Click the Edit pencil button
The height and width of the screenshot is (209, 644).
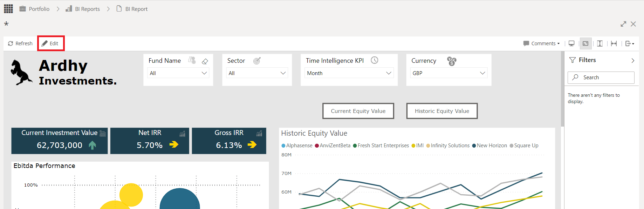click(50, 43)
